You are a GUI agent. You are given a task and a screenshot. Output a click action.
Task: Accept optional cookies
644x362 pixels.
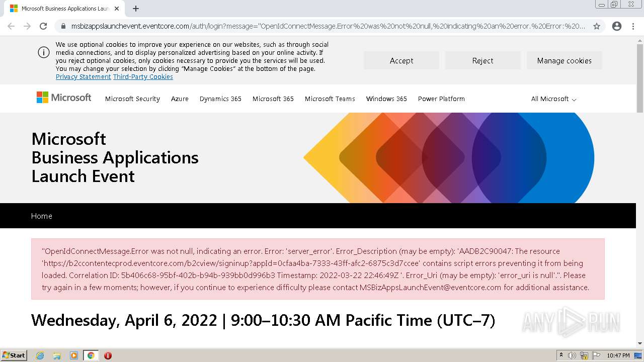401,60
